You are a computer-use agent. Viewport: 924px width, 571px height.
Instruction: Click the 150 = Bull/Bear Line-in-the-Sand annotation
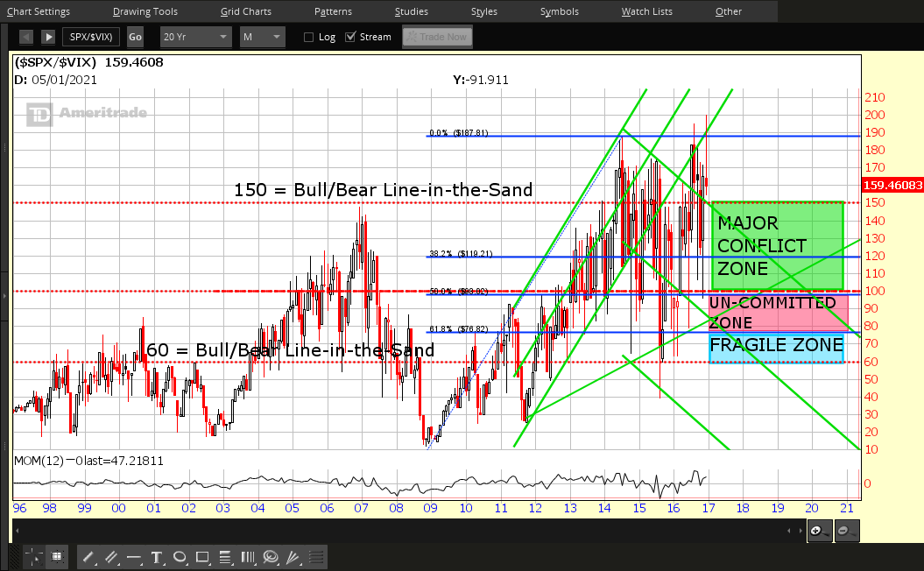pos(383,190)
